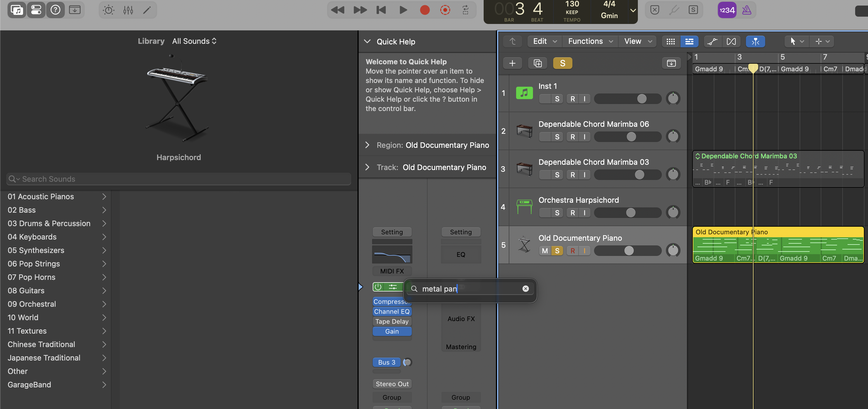Click the Count-in 1234 button
The width and height of the screenshot is (868, 409).
727,10
